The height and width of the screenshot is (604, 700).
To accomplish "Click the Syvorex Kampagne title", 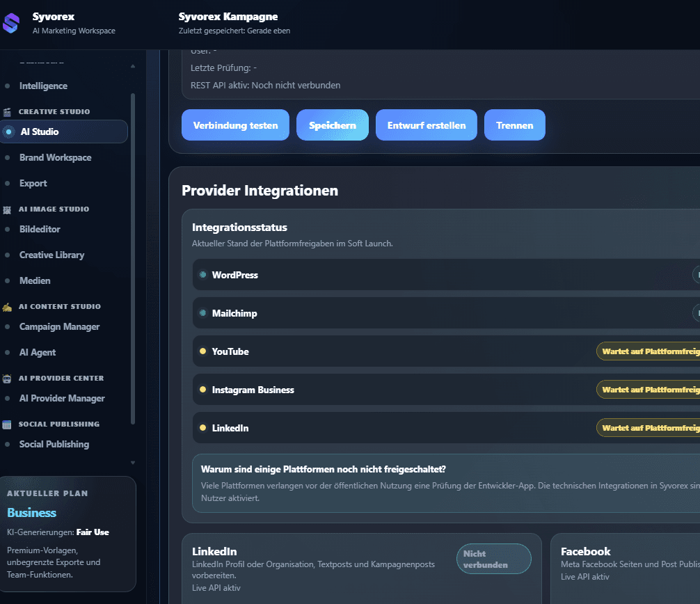I will [228, 17].
